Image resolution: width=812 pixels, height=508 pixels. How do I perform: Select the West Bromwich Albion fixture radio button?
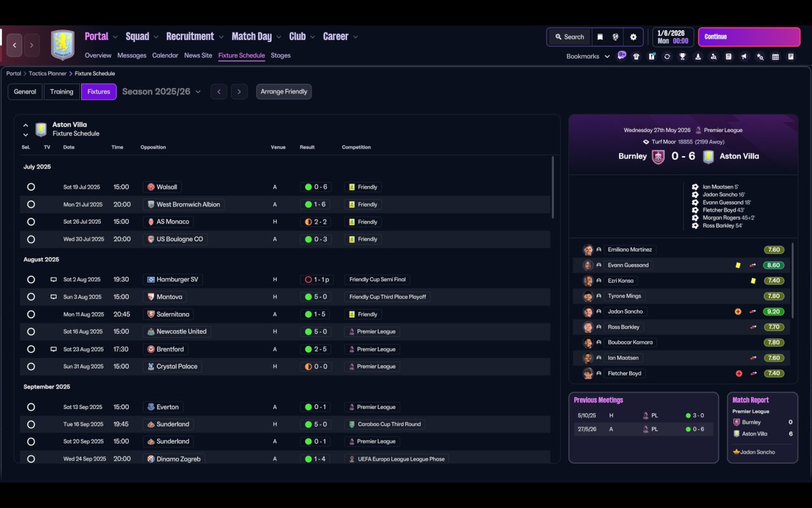pyautogui.click(x=31, y=204)
